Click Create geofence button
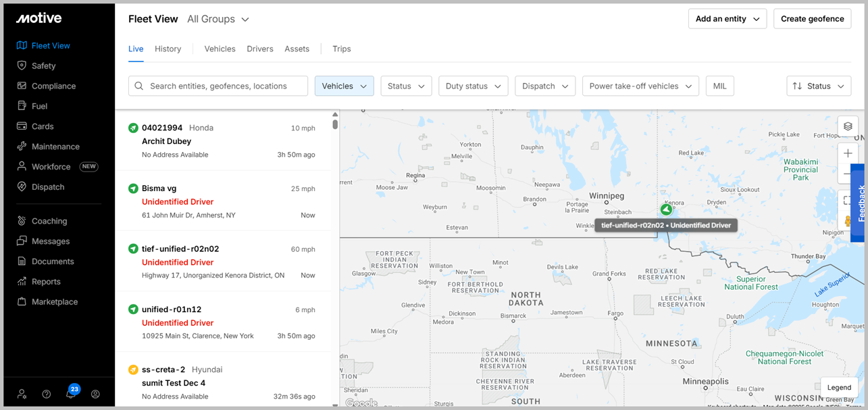 pos(813,19)
